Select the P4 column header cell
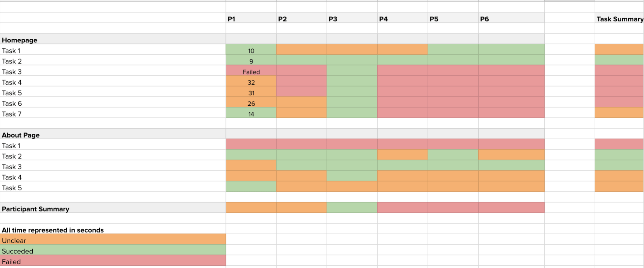Screen dimensions: 644x268 (x=402, y=18)
